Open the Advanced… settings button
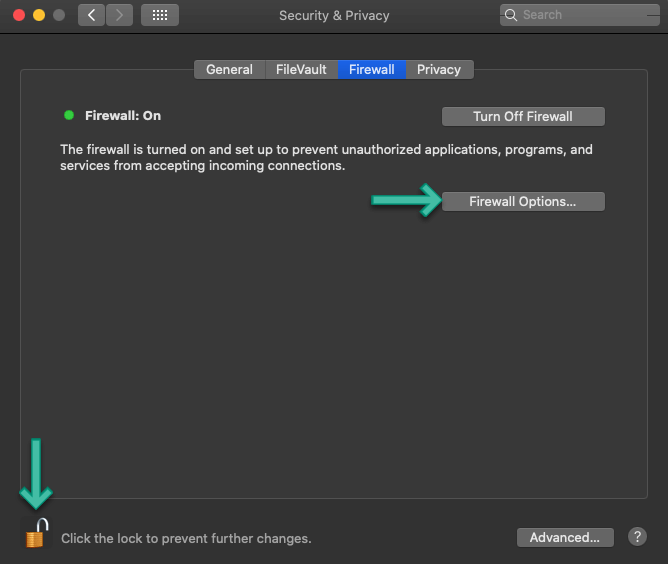Screen dimensions: 668x564 [565, 538]
